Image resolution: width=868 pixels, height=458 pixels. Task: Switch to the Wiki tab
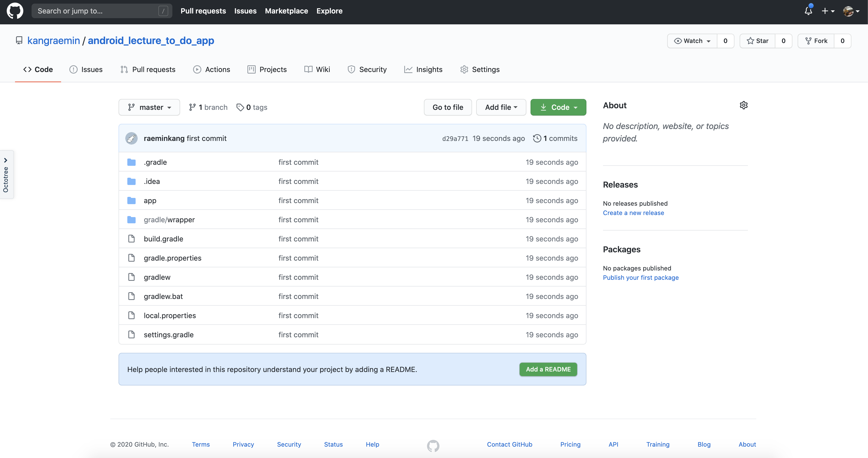pos(317,69)
